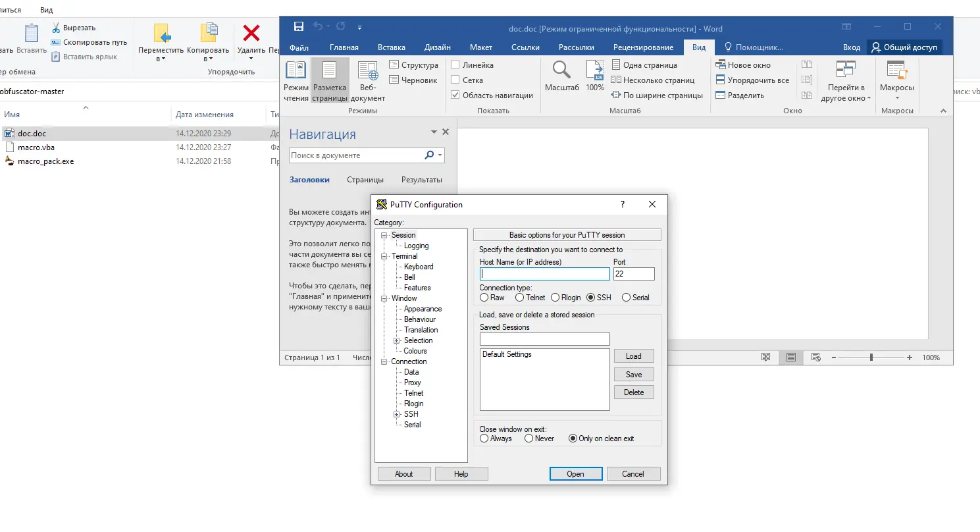Open the Outline view in Word
Viewport: 980px width, 532px height.
[x=414, y=65]
